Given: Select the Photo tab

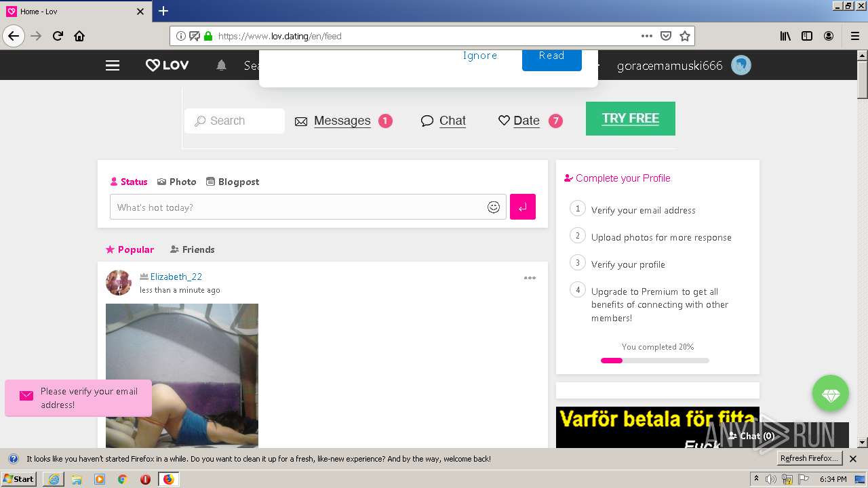Looking at the screenshot, I should tap(176, 182).
